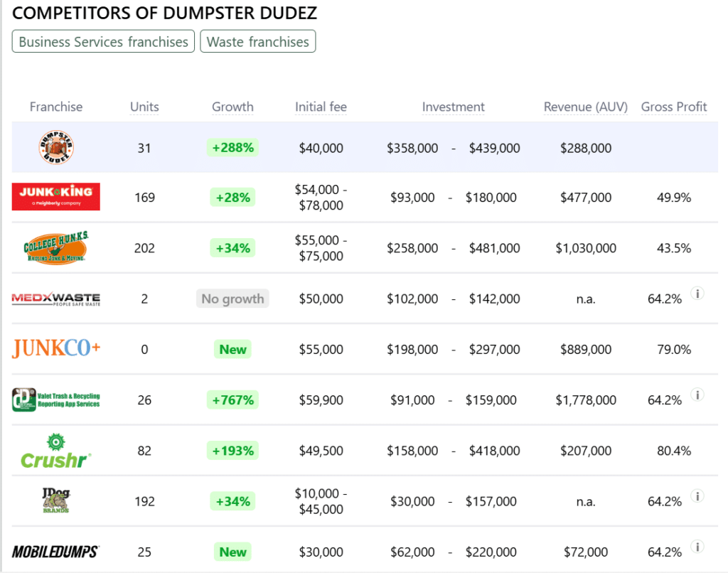The image size is (728, 573).
Task: Open the Junk King logo
Action: [55, 197]
